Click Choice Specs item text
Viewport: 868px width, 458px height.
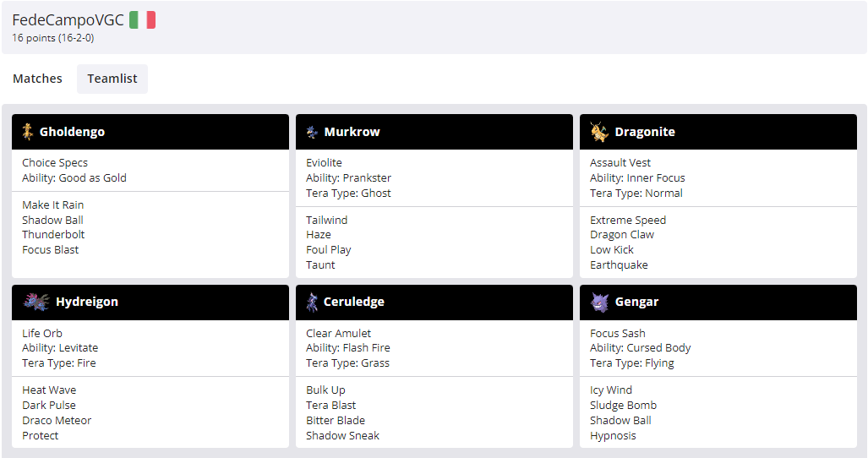(55, 162)
